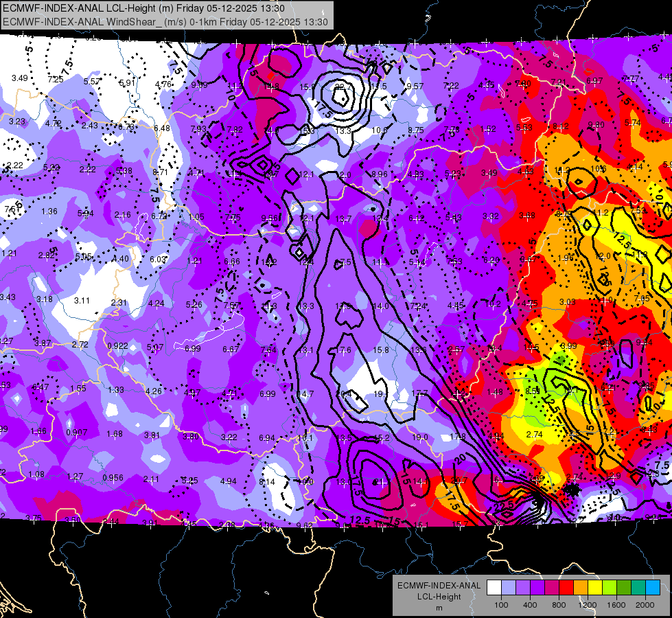Image resolution: width=672 pixels, height=618 pixels.
Task: Click the dark green legend swatch
Action: [x=624, y=588]
